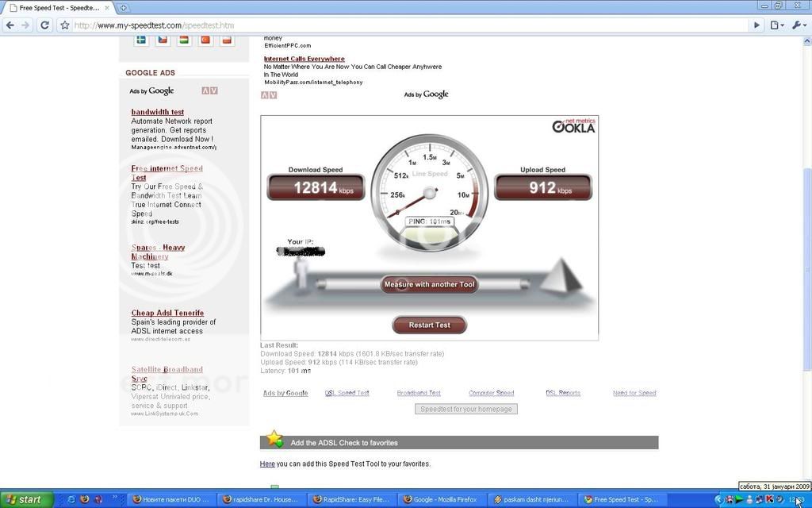812x508 pixels.
Task: Click the yellow star favorites icon
Action: tap(274, 438)
